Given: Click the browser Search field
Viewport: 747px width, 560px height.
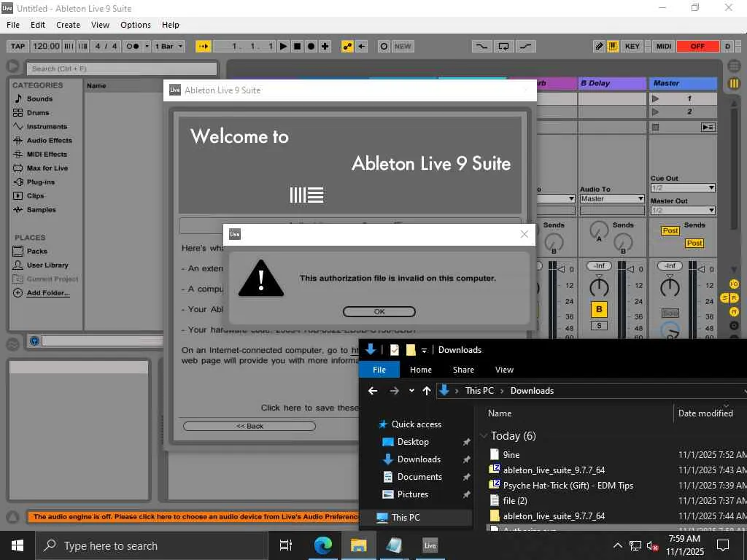Looking at the screenshot, I should point(122,69).
